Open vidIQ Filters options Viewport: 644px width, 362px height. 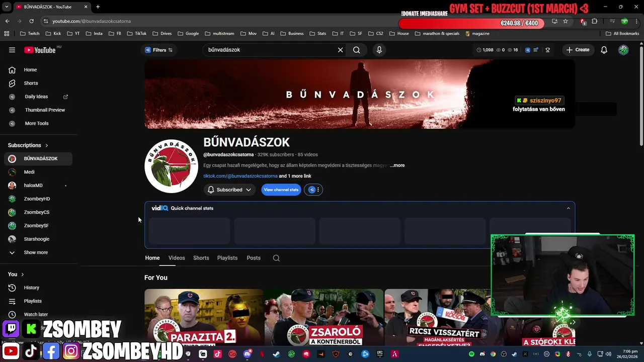click(158, 50)
